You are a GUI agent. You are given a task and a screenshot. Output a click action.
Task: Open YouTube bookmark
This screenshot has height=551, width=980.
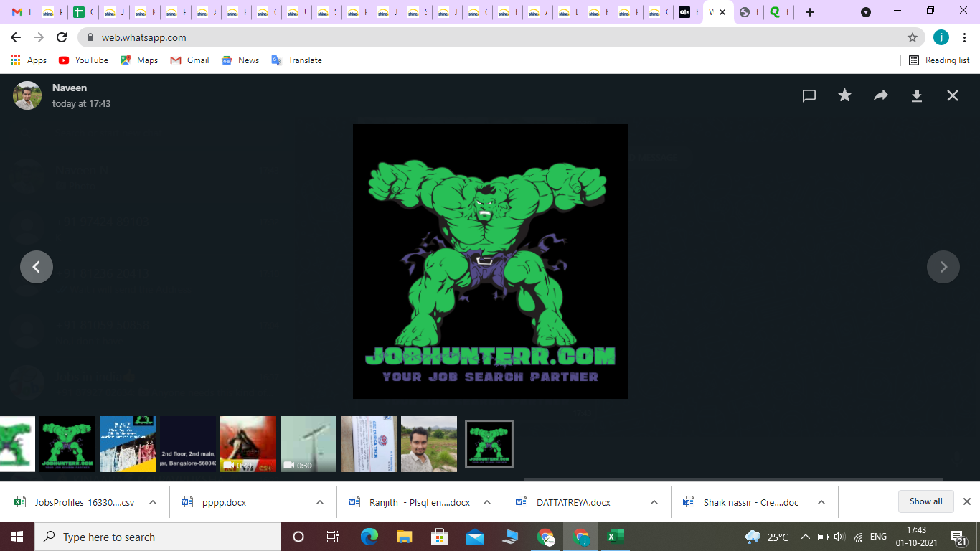click(x=84, y=60)
